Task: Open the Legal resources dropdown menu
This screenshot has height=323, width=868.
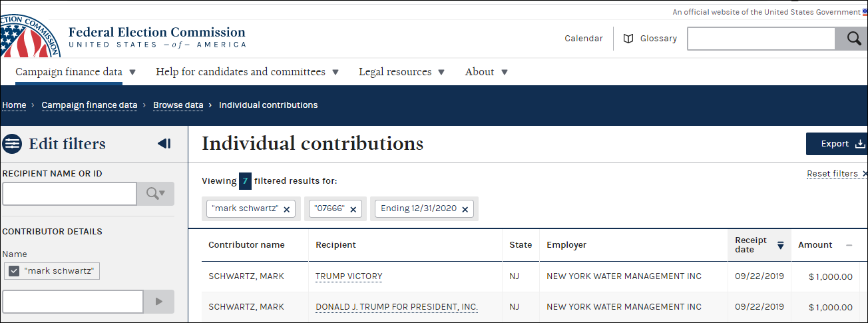Action: pyautogui.click(x=401, y=72)
